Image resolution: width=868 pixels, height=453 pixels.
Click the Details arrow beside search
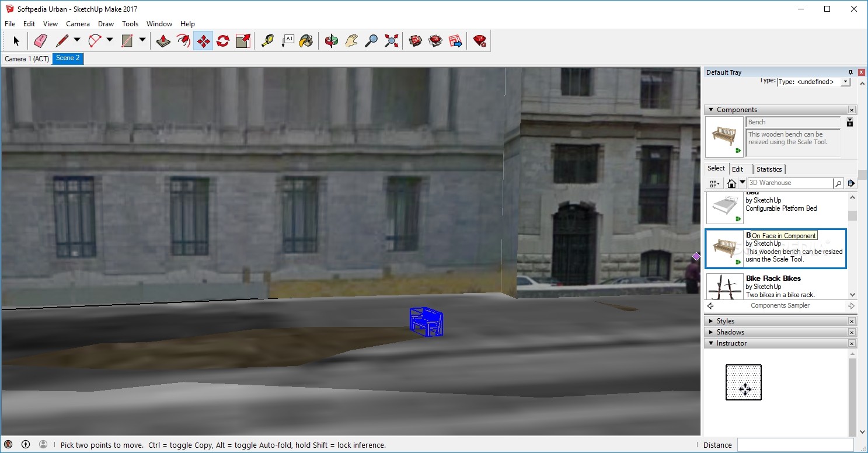[851, 183]
